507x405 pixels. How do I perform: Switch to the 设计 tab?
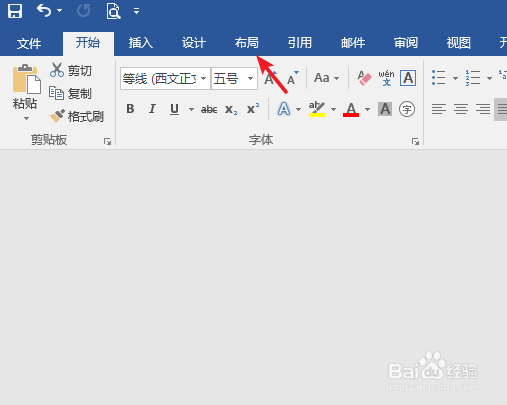(x=194, y=43)
